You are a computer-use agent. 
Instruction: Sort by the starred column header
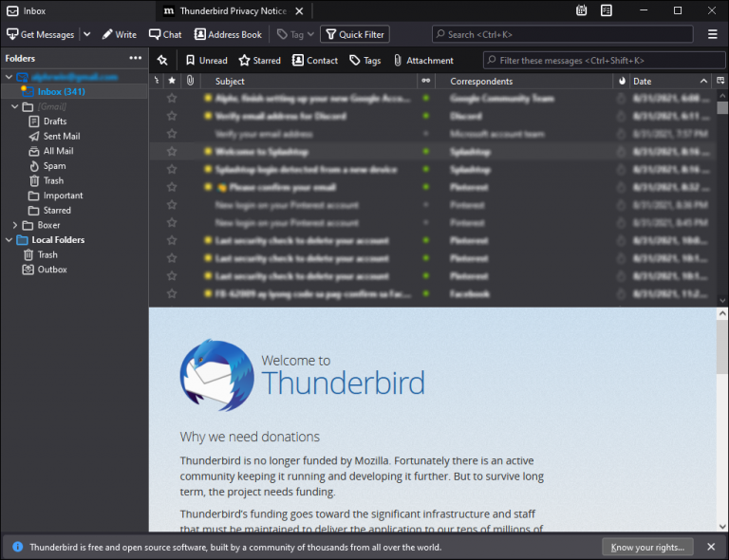click(x=172, y=81)
